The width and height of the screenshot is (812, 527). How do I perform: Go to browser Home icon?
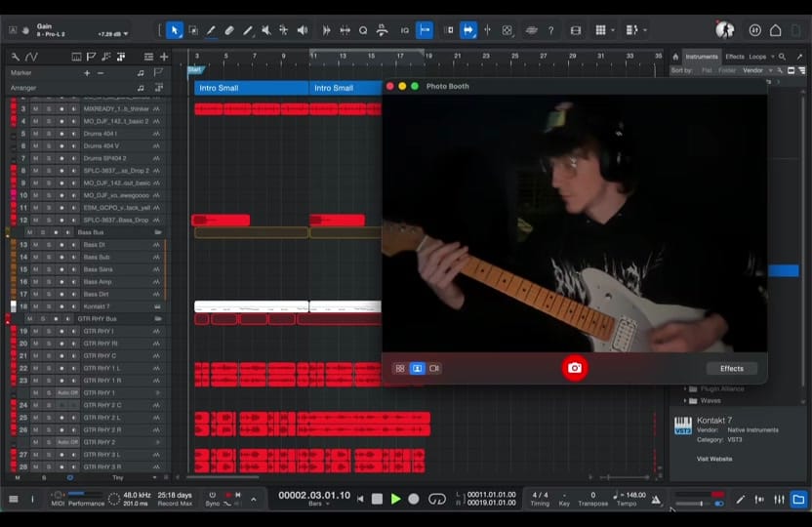click(x=675, y=57)
